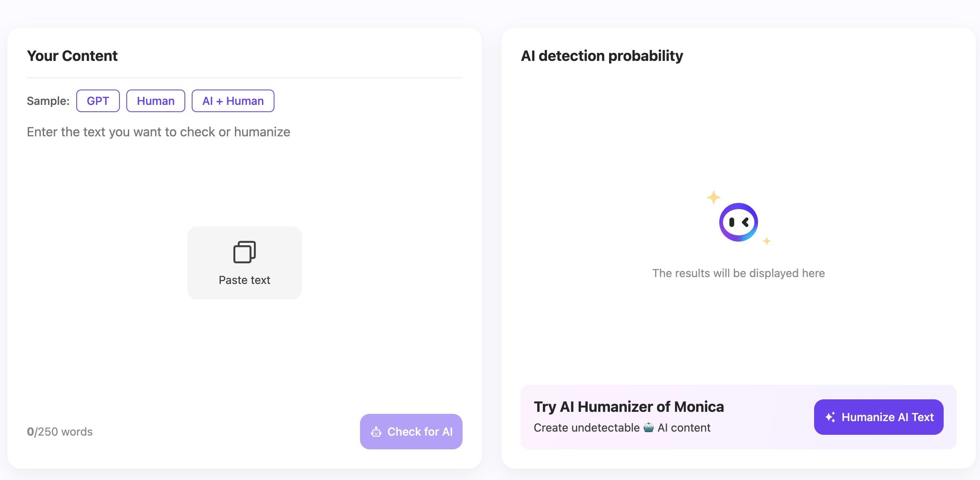Click the 0/250 words counter
This screenshot has height=480, width=980.
(x=60, y=432)
